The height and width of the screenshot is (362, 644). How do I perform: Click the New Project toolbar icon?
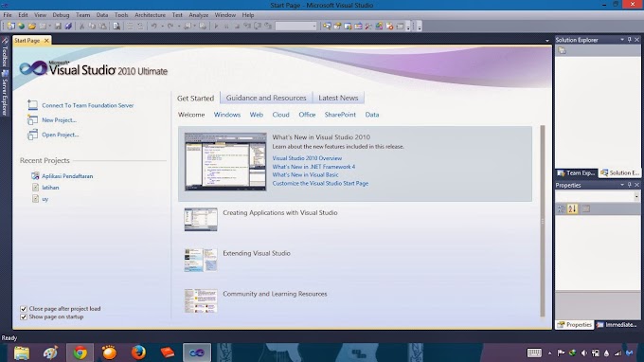tap(11, 26)
